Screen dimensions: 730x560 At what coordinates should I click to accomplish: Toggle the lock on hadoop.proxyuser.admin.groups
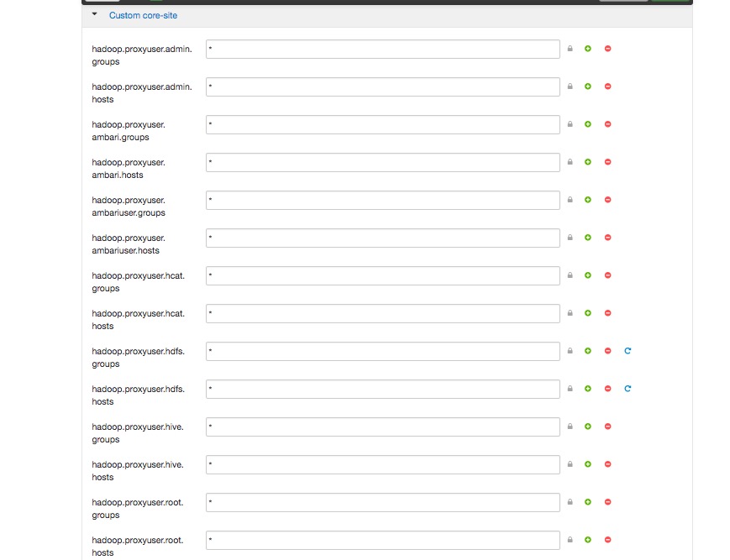tap(570, 49)
